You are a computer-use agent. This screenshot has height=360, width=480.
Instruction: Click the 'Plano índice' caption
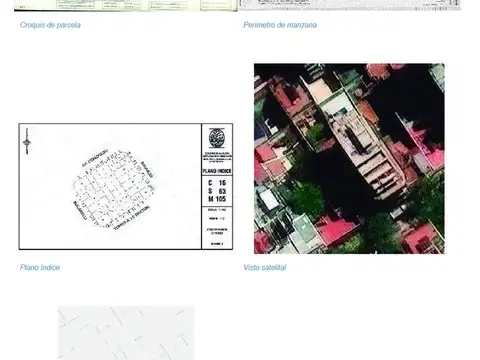click(x=40, y=267)
